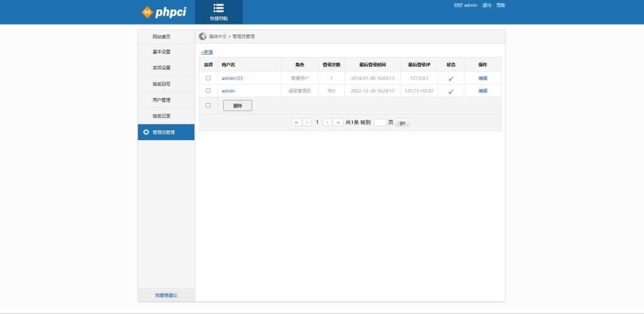Image resolution: width=644 pixels, height=314 pixels.
Task: Click the 操作 column header
Action: 482,65
